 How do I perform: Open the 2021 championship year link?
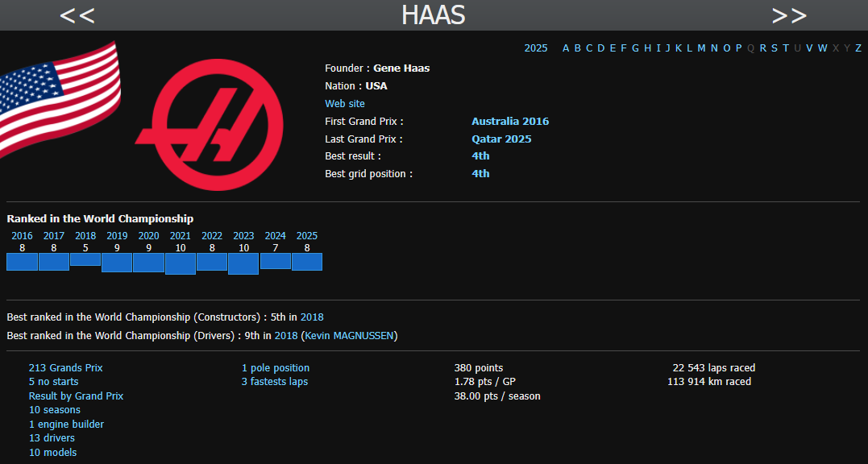180,236
